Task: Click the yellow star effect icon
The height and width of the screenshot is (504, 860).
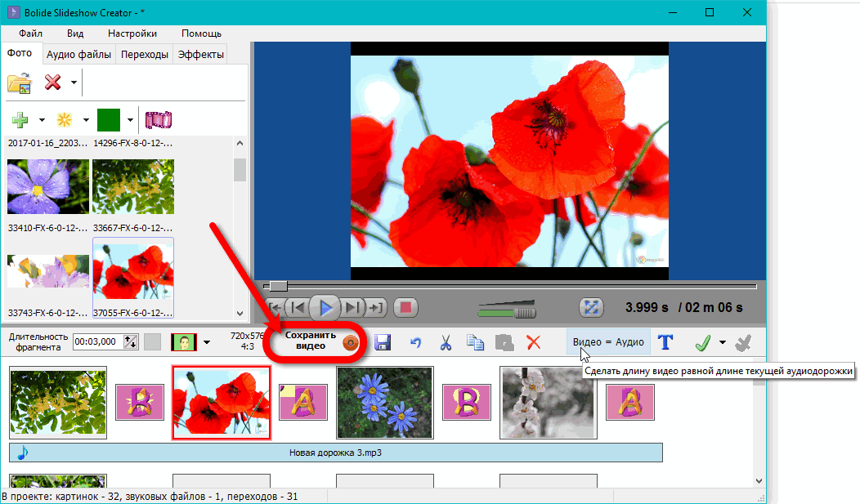Action: (65, 120)
